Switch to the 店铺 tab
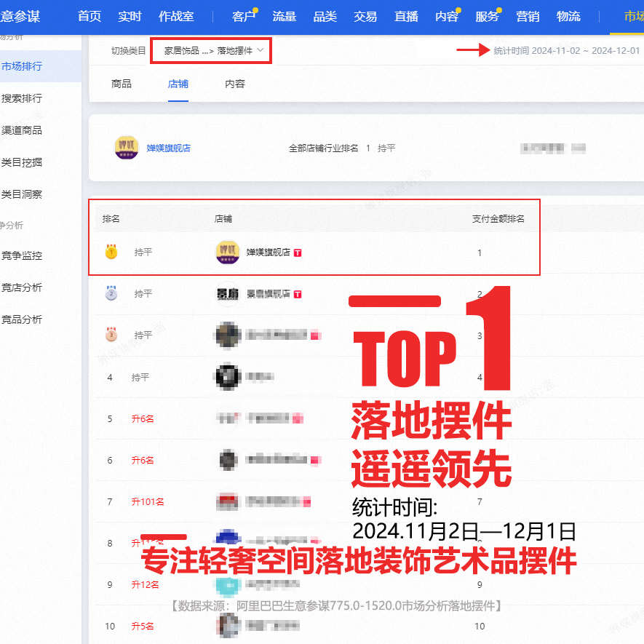The width and height of the screenshot is (644, 644). [178, 84]
